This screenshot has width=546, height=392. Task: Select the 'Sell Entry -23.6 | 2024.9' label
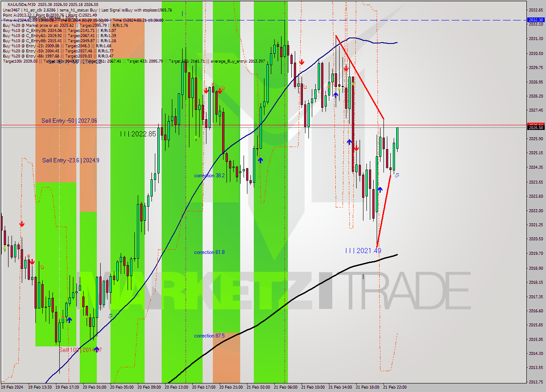[x=71, y=160]
